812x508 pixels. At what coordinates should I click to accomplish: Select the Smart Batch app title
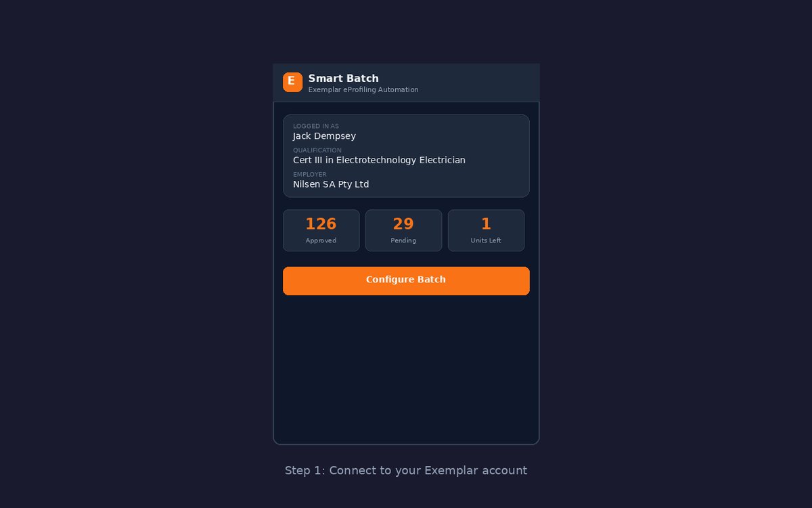(x=343, y=78)
